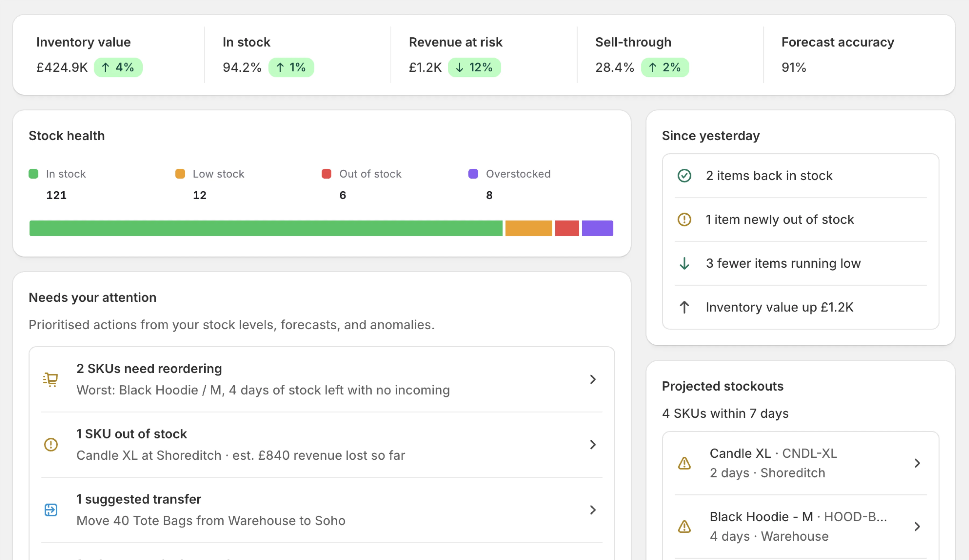
Task: Open Black Hoodie - M stockout chevron
Action: 917,527
